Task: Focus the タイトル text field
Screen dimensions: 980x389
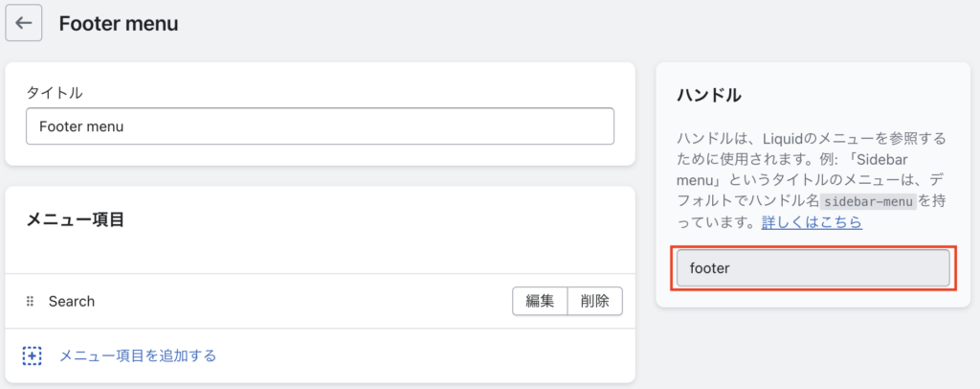Action: click(320, 126)
